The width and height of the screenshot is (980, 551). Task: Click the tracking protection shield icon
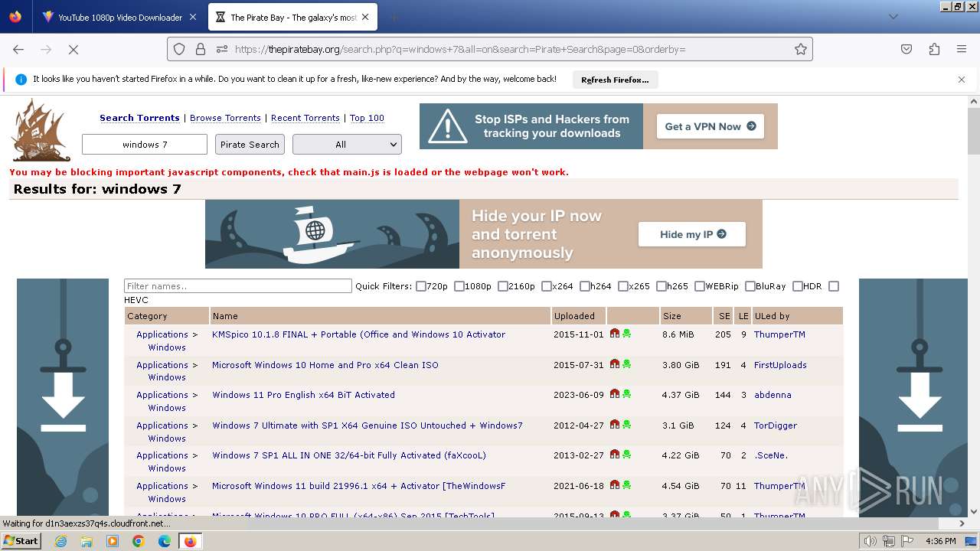(x=179, y=49)
